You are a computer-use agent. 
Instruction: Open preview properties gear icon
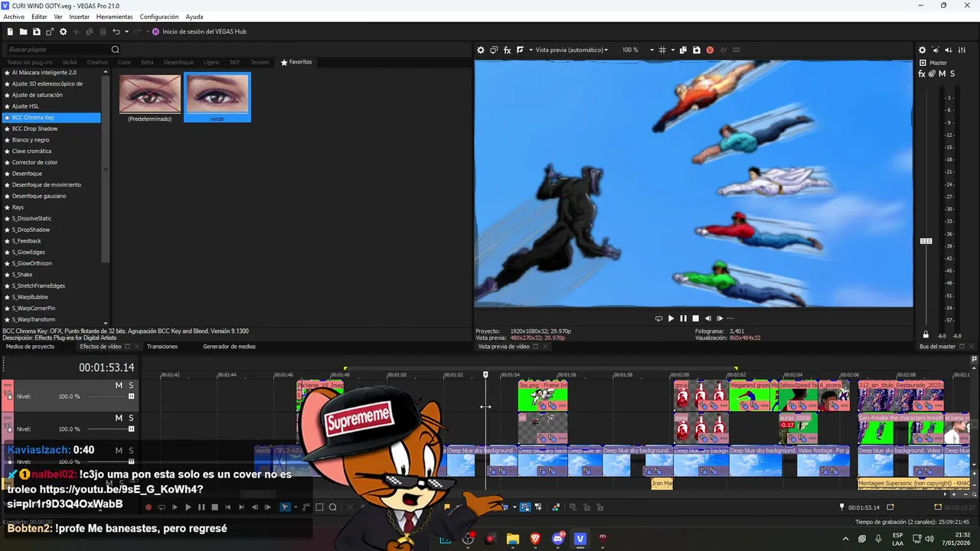481,50
